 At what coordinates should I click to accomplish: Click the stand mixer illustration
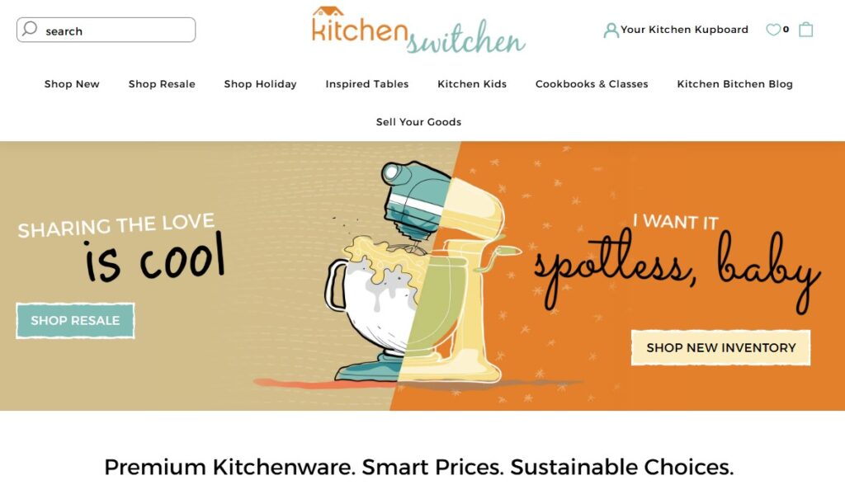click(419, 272)
